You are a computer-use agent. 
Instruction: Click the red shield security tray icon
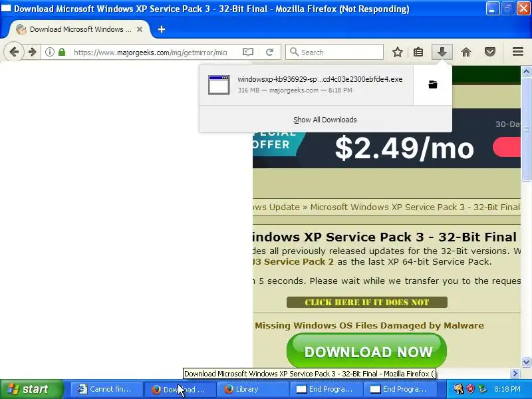[x=470, y=389]
